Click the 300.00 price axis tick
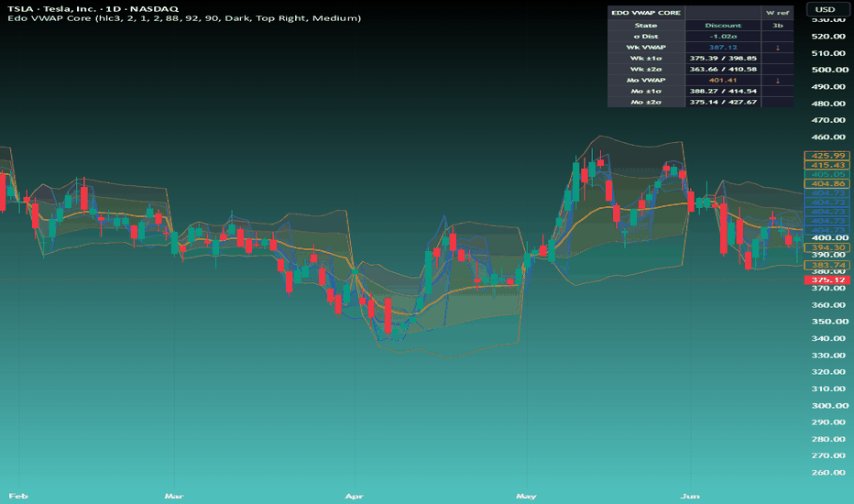This screenshot has width=854, height=504. point(829,405)
